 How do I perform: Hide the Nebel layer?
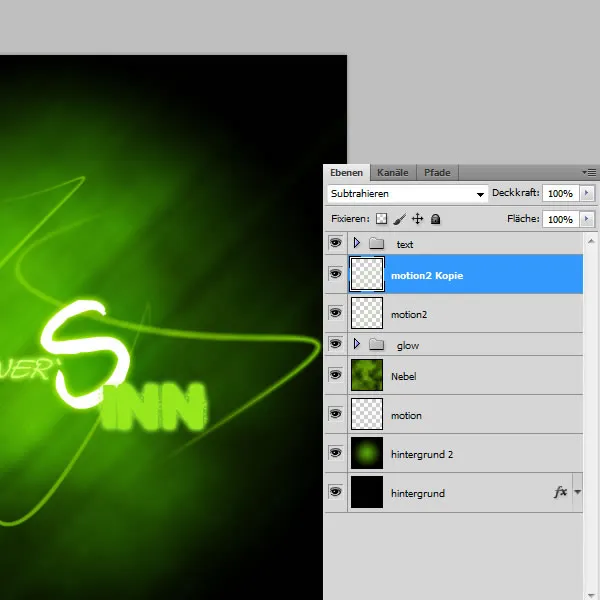[335, 376]
